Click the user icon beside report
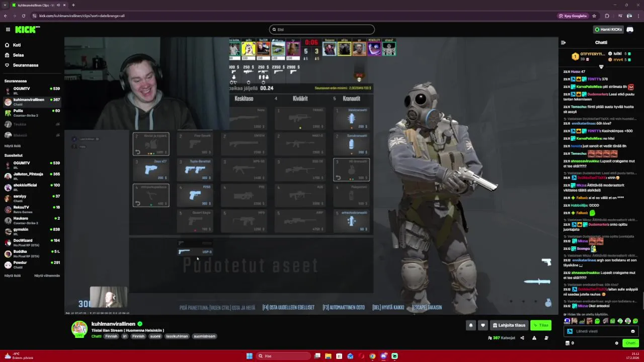The image size is (644, 362). click(546, 338)
